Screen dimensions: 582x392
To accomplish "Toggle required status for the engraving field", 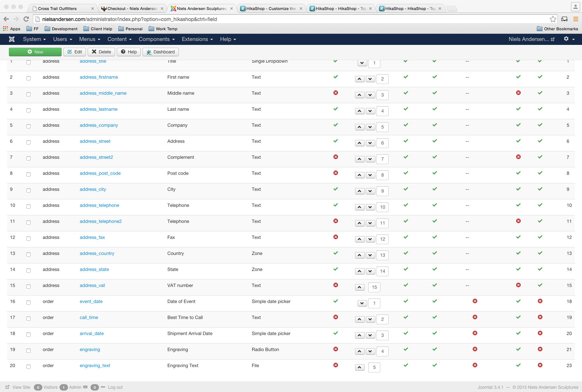I will (336, 349).
